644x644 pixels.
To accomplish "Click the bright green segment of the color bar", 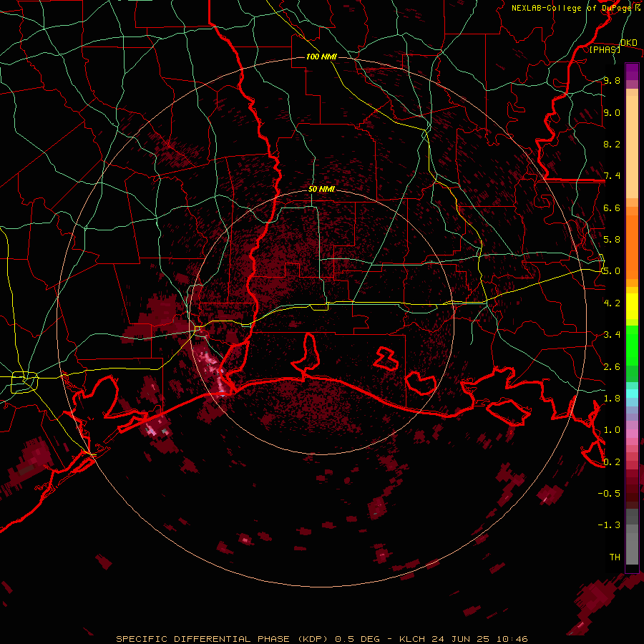I will coord(632,347).
